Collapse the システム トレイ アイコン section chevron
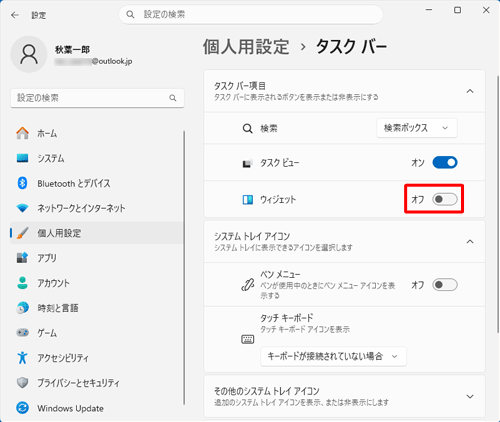Viewport: 500px width, 422px height. pos(470,242)
